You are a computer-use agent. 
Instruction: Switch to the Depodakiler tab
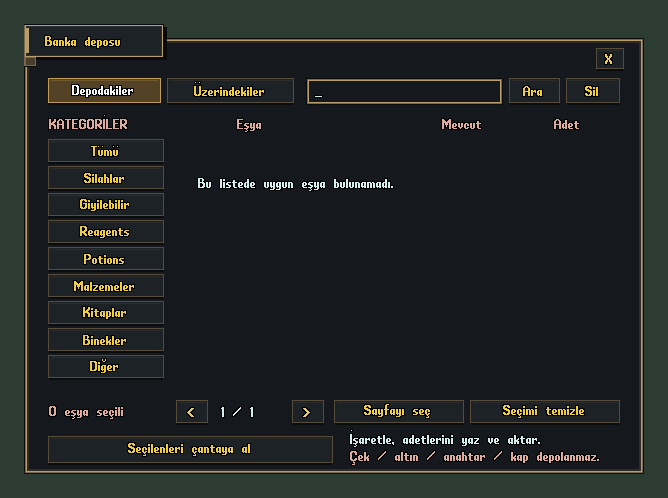[x=104, y=90]
